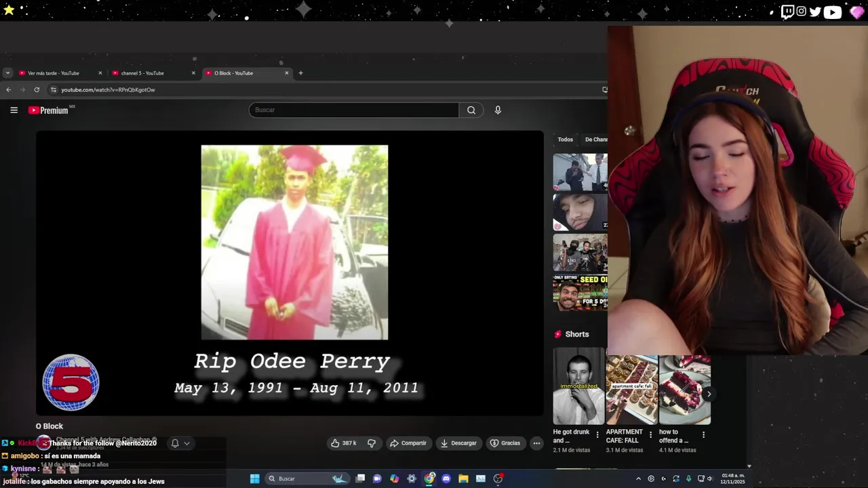The width and height of the screenshot is (868, 488).
Task: Open the 'ONLY EATING SEED OI' video thumbnail
Action: 580,292
